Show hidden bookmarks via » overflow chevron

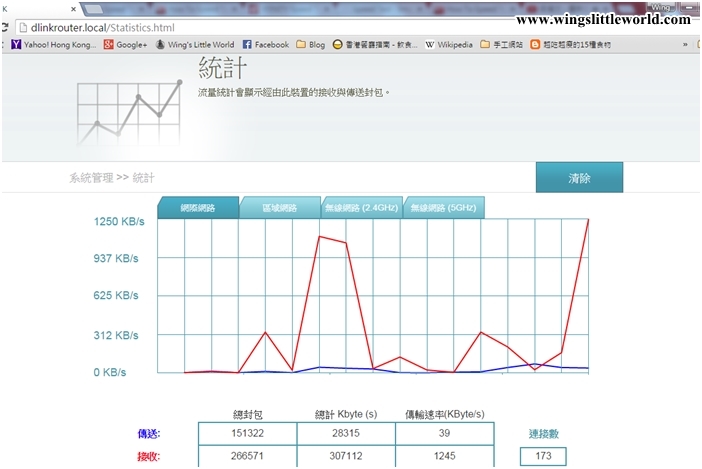(x=685, y=45)
